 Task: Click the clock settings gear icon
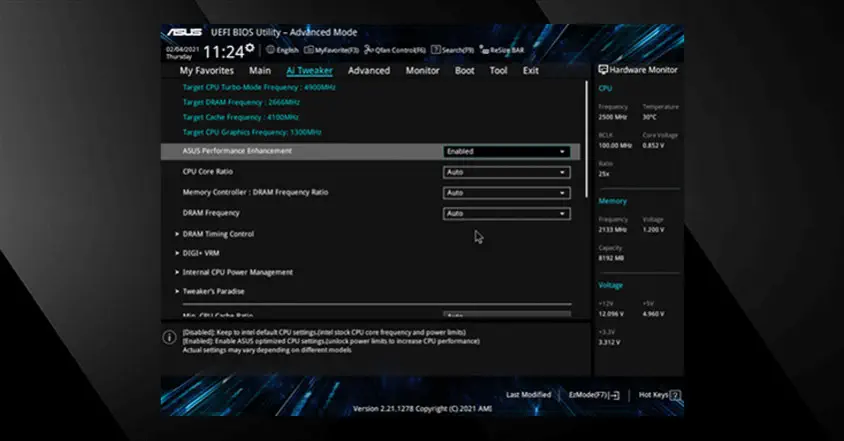coord(250,46)
